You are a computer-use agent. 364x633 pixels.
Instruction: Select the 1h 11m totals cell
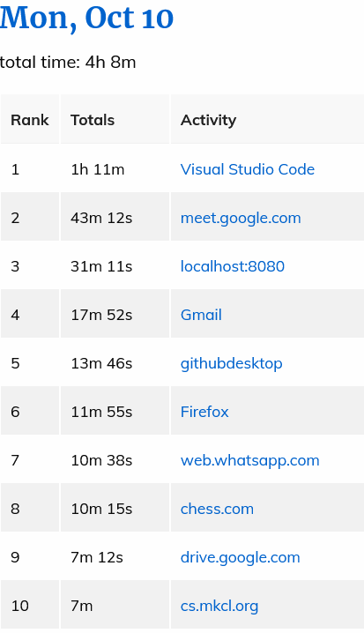click(x=115, y=169)
